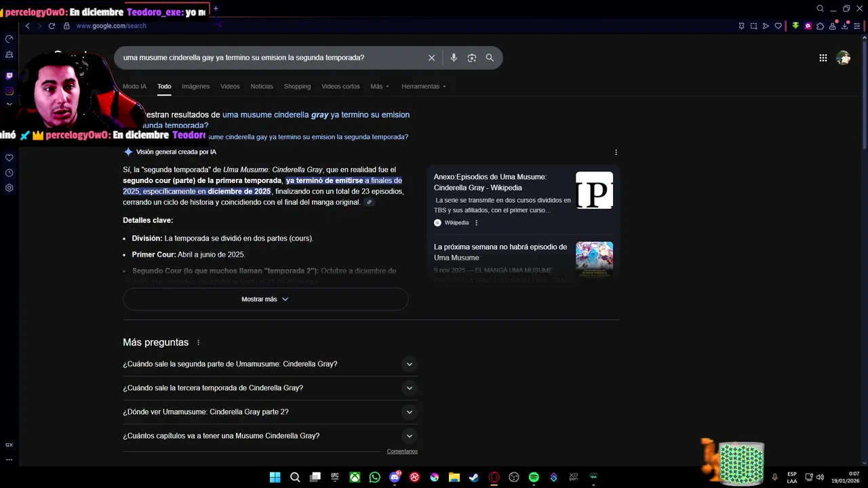Go back to previous page
This screenshot has height=488, width=868.
27,26
